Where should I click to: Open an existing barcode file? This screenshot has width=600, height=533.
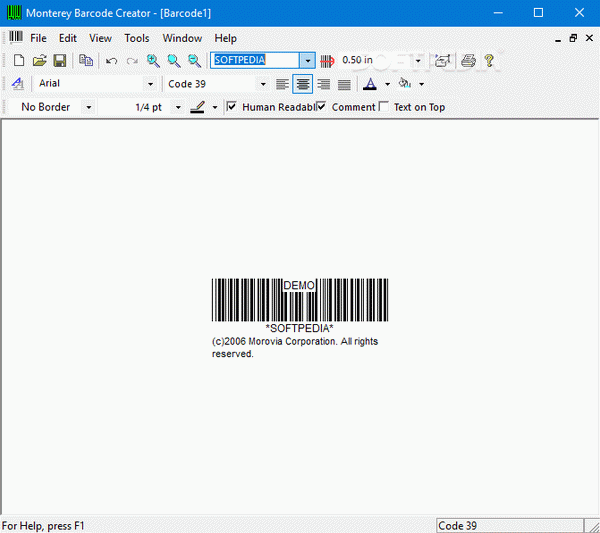tap(39, 60)
